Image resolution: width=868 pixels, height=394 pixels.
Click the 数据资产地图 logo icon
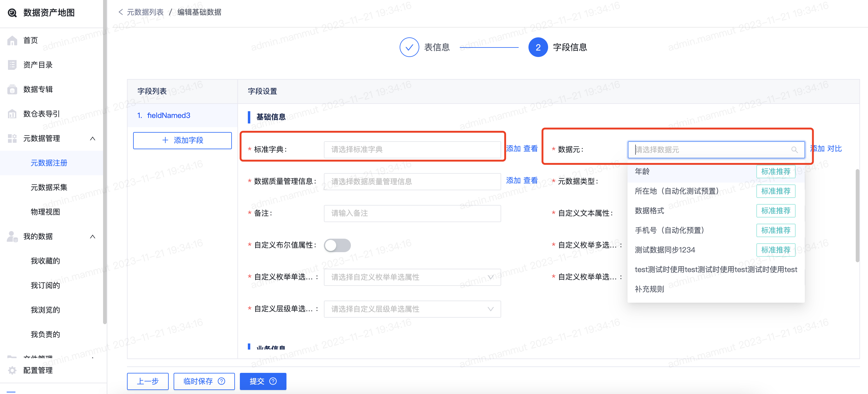(13, 13)
